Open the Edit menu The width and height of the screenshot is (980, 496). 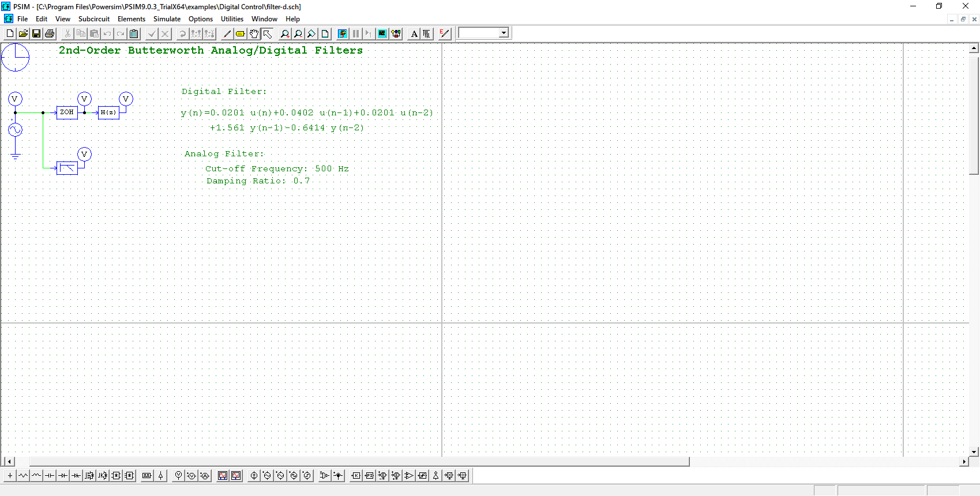[x=42, y=19]
